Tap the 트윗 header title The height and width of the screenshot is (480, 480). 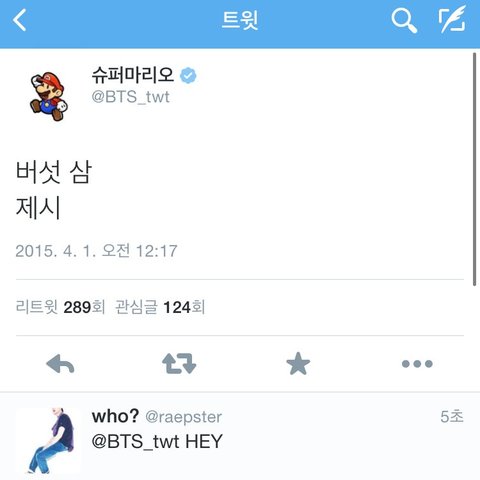(240, 20)
